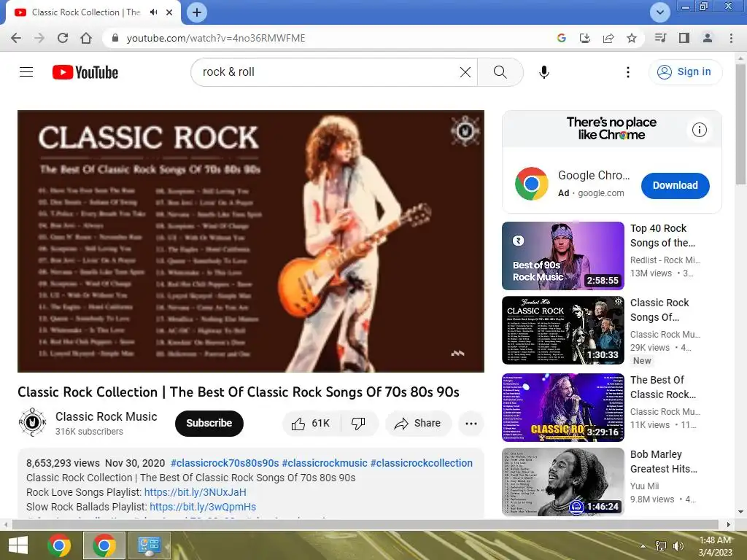Open a new browser tab
This screenshot has height=560, width=747.
click(x=197, y=12)
